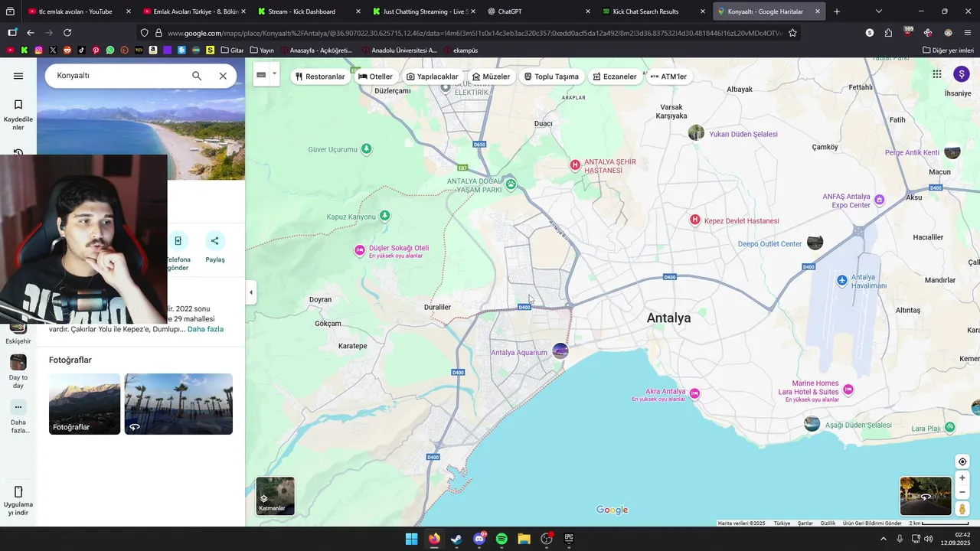Open Diğer yer imleri folder
The width and height of the screenshot is (980, 551).
pos(948,51)
